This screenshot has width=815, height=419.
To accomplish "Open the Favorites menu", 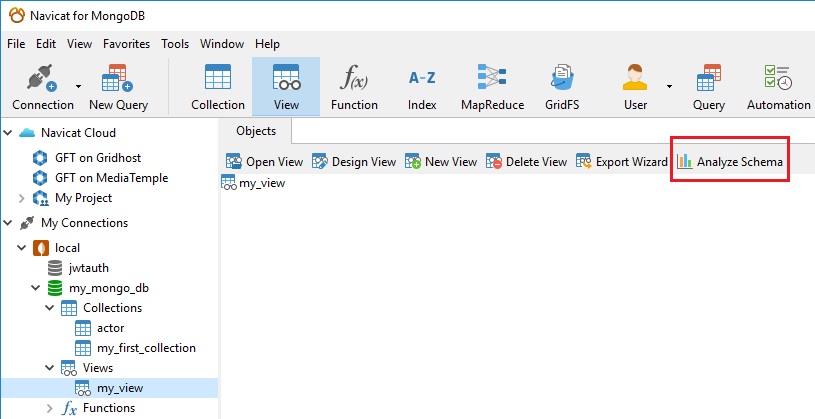I will click(126, 44).
